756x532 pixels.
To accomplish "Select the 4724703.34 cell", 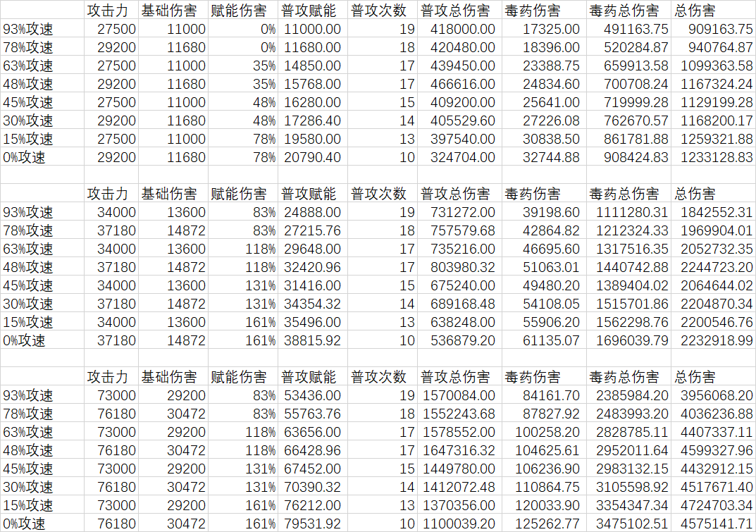I will pos(713,505).
